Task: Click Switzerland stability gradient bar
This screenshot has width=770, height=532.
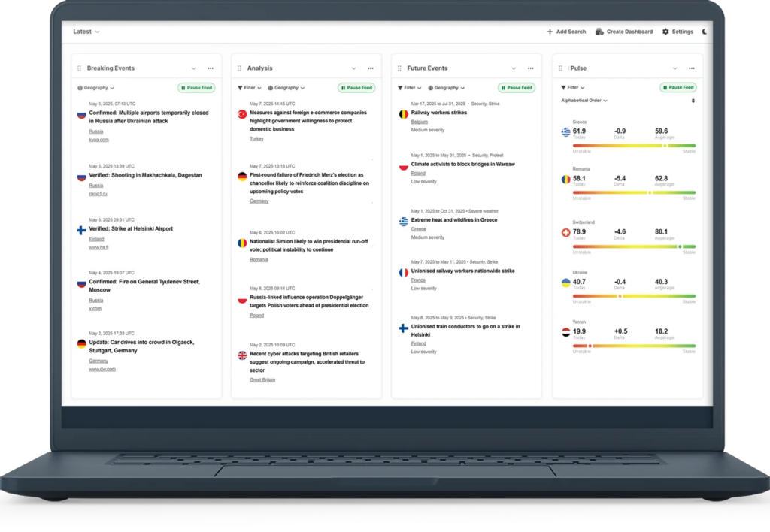Action: click(634, 246)
